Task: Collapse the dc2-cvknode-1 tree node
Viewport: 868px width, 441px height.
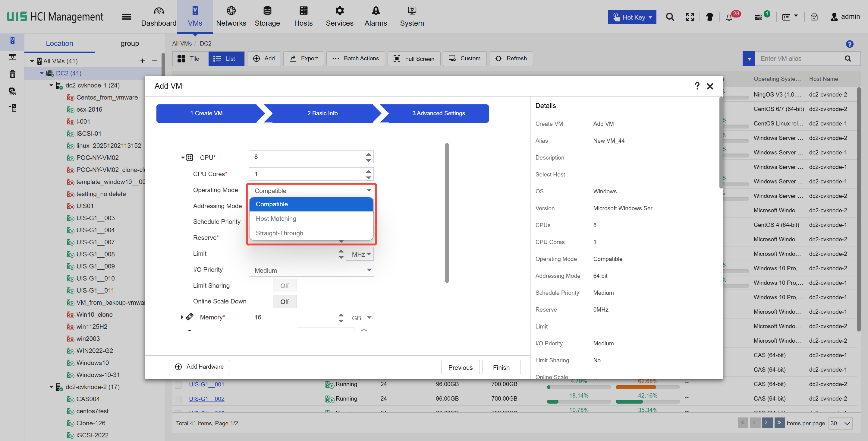Action: tap(51, 85)
